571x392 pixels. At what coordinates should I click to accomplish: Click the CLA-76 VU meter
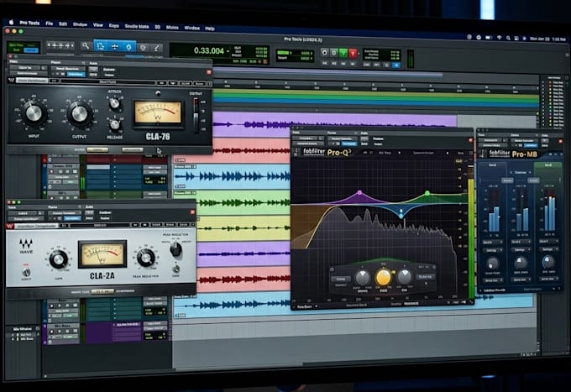point(158,112)
